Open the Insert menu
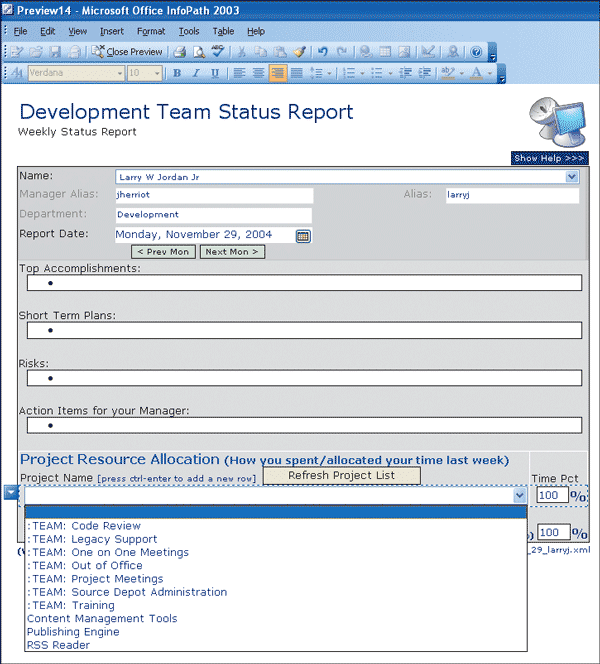 tap(112, 31)
